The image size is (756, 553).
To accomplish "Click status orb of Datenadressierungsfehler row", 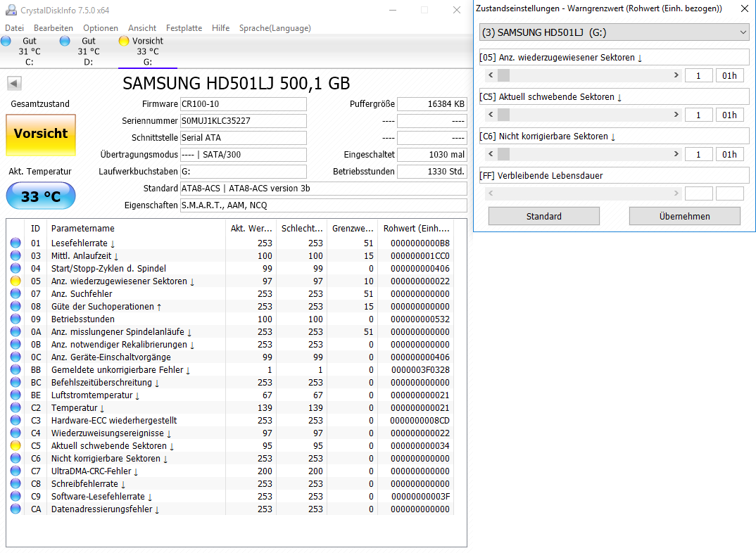I will coord(15,509).
